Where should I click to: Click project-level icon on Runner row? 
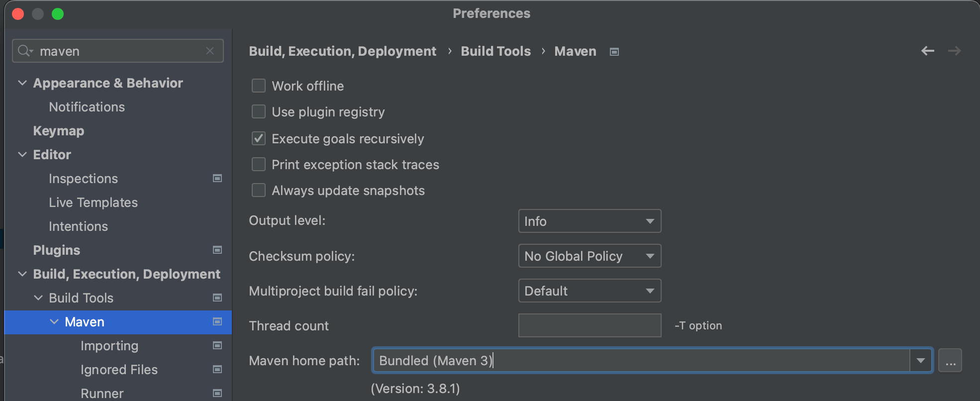point(217,393)
